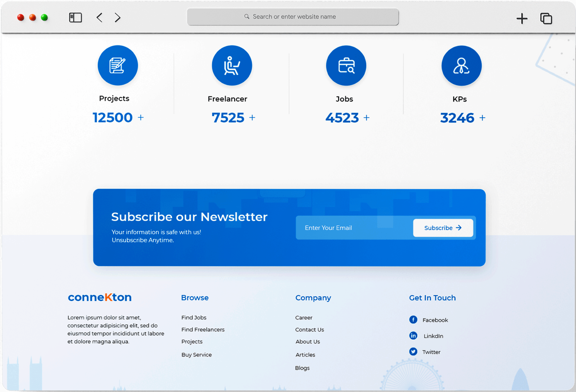This screenshot has width=576, height=392.
Task: Go forward with the browser forward arrow
Action: click(118, 18)
